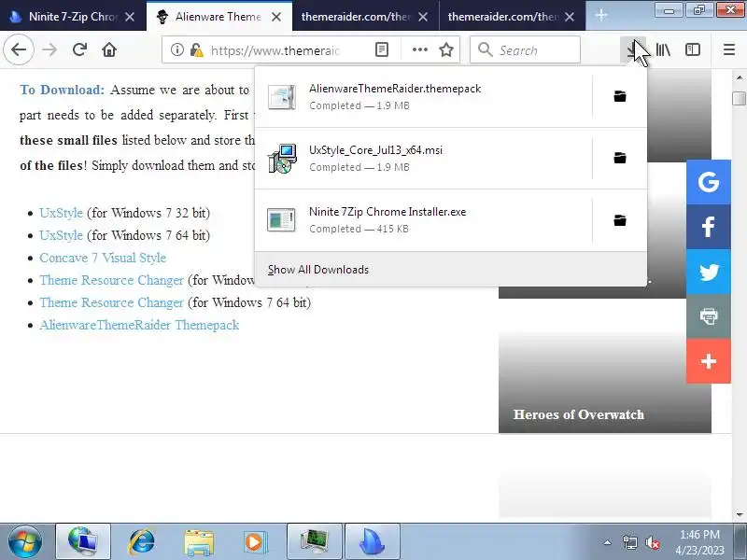Open Theme Resource Changer 64 bit link
The height and width of the screenshot is (560, 747).
coord(111,302)
